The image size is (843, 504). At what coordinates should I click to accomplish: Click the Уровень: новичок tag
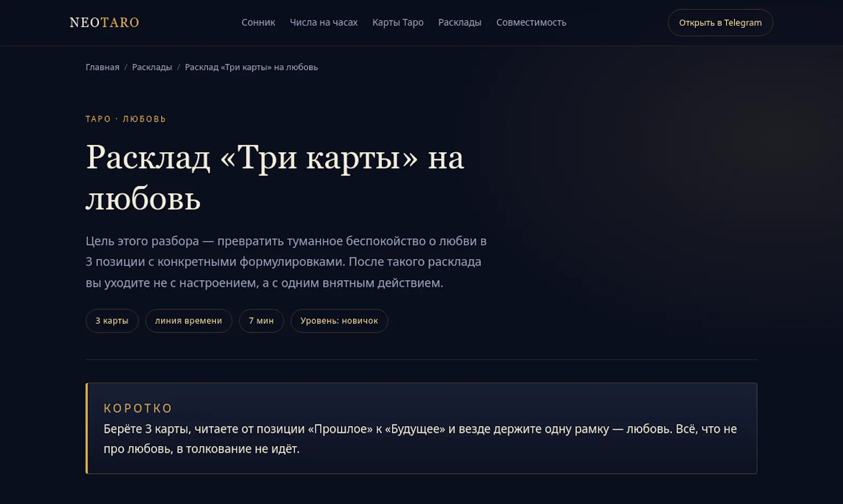(339, 321)
